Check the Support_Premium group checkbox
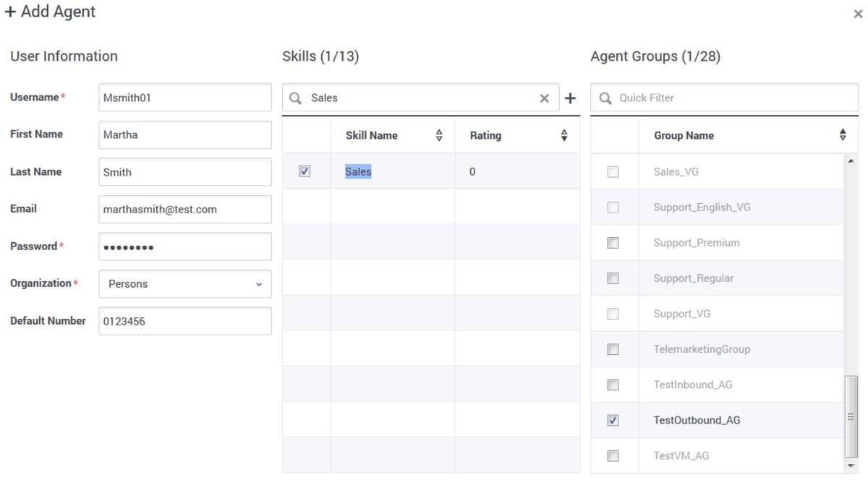The height and width of the screenshot is (480, 868). [x=613, y=243]
